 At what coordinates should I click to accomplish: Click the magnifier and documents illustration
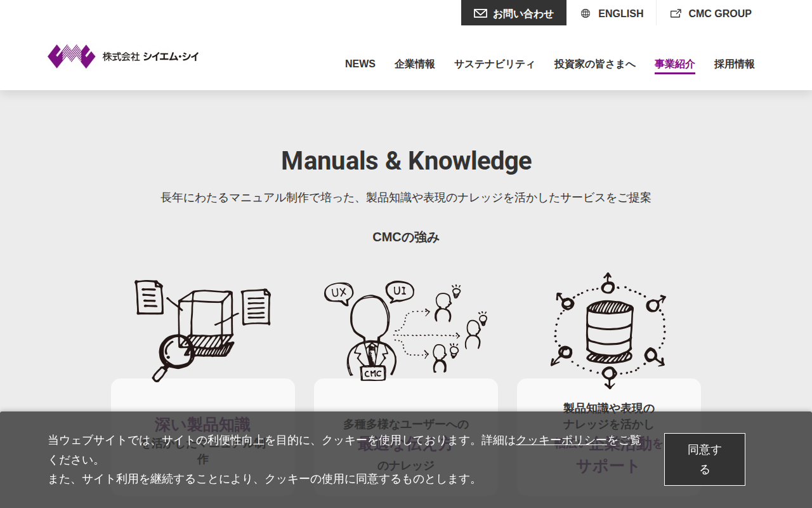[203, 330]
